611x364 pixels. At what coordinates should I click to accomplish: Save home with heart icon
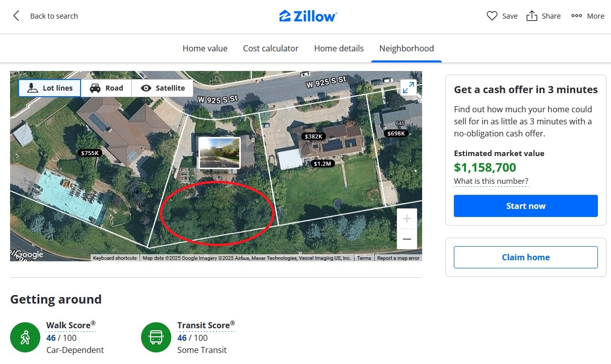click(x=492, y=16)
